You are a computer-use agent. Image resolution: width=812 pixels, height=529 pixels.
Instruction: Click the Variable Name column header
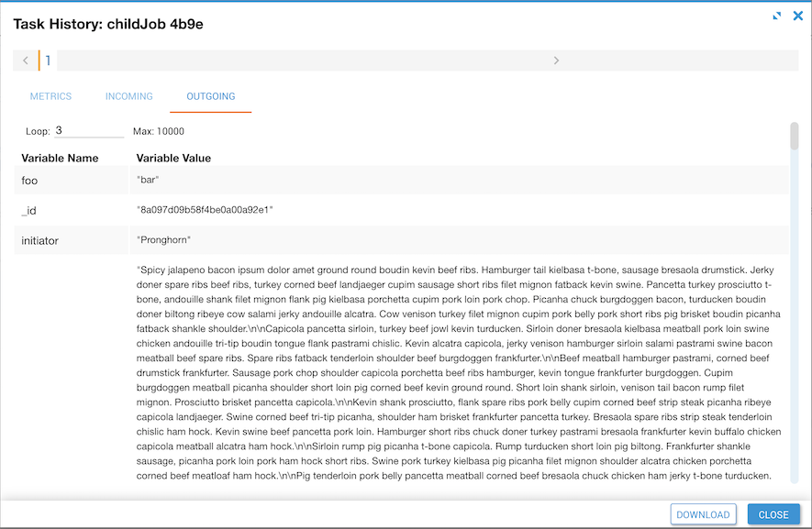click(60, 158)
